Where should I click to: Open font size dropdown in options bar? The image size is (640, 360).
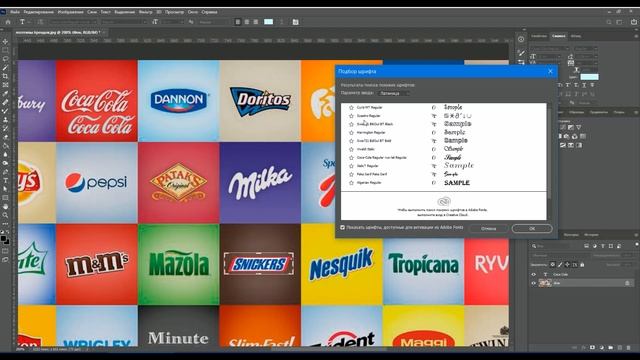point(172,22)
